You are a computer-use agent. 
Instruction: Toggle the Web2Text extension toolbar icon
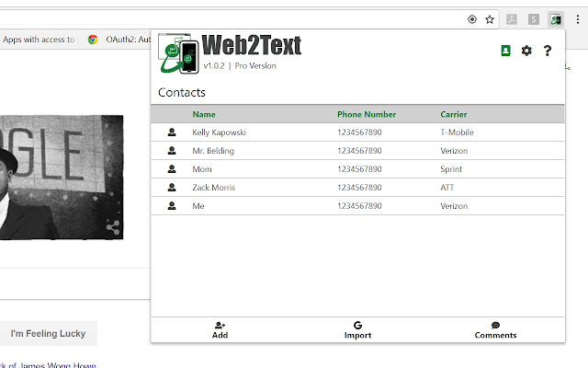(x=555, y=19)
